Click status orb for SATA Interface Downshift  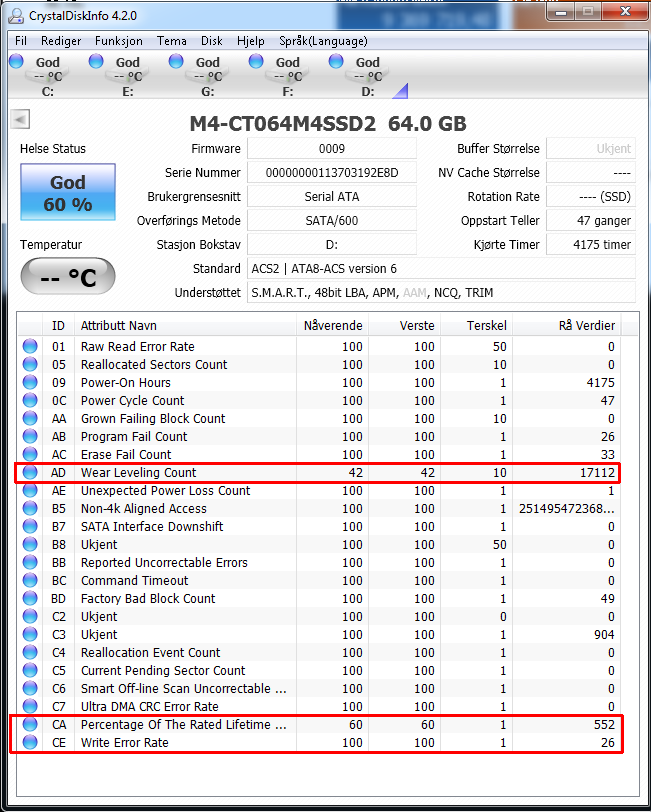coord(30,526)
